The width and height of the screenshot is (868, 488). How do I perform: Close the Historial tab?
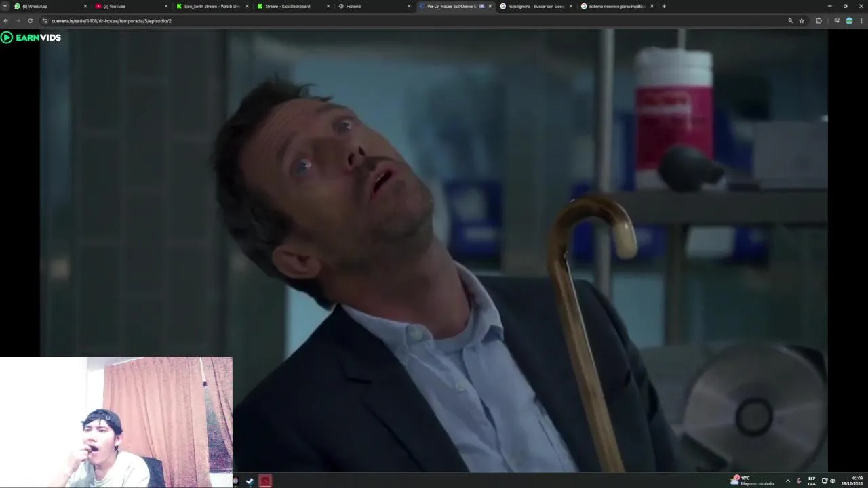click(x=409, y=6)
